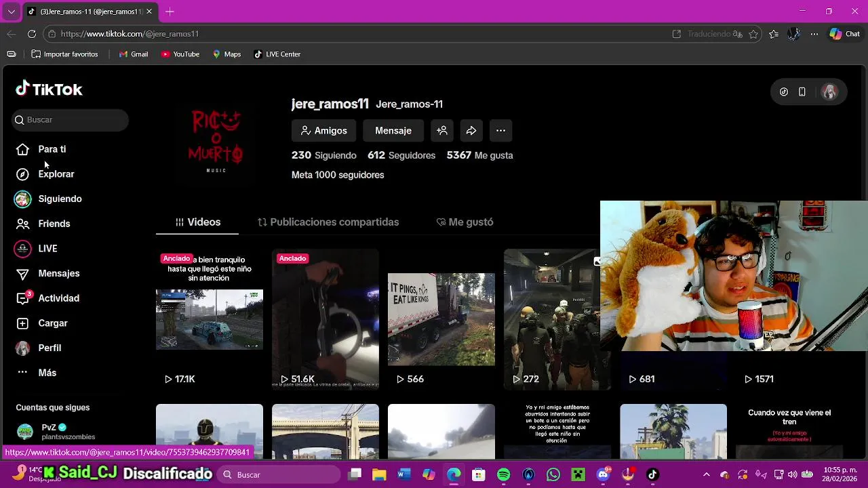
Task: Go to Siguiendo feed
Action: point(49,199)
